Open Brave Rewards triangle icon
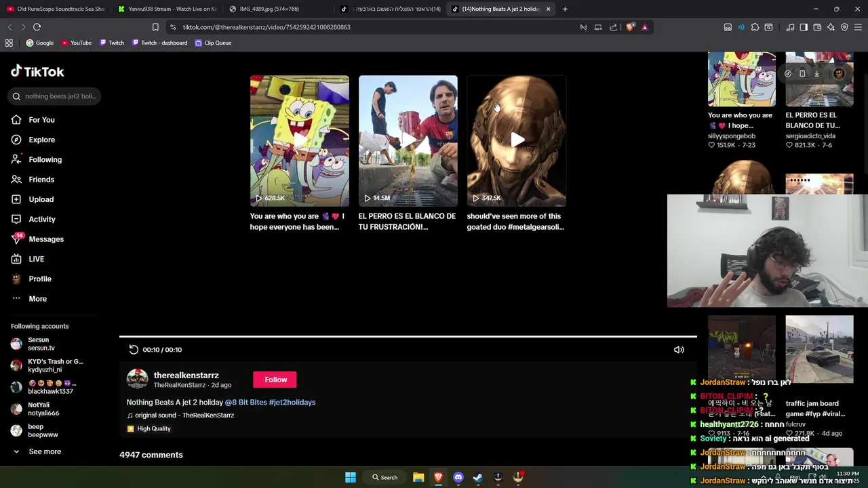 click(x=645, y=27)
